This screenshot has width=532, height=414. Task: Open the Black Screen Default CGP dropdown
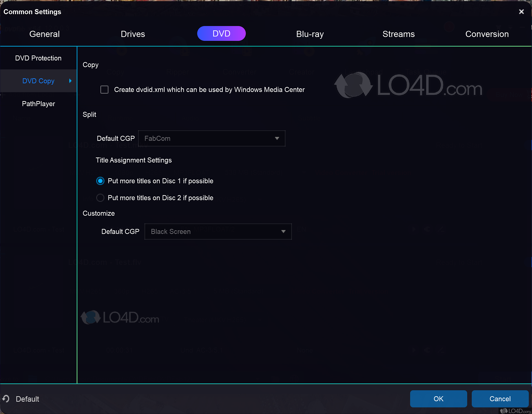[218, 231]
